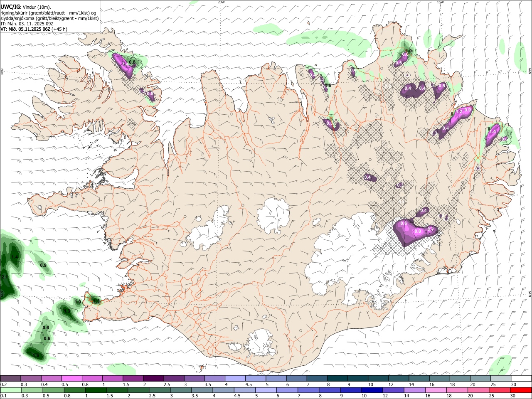Click the '30' label under the rain scale
This screenshot has width=532, height=399.
[x=512, y=396]
